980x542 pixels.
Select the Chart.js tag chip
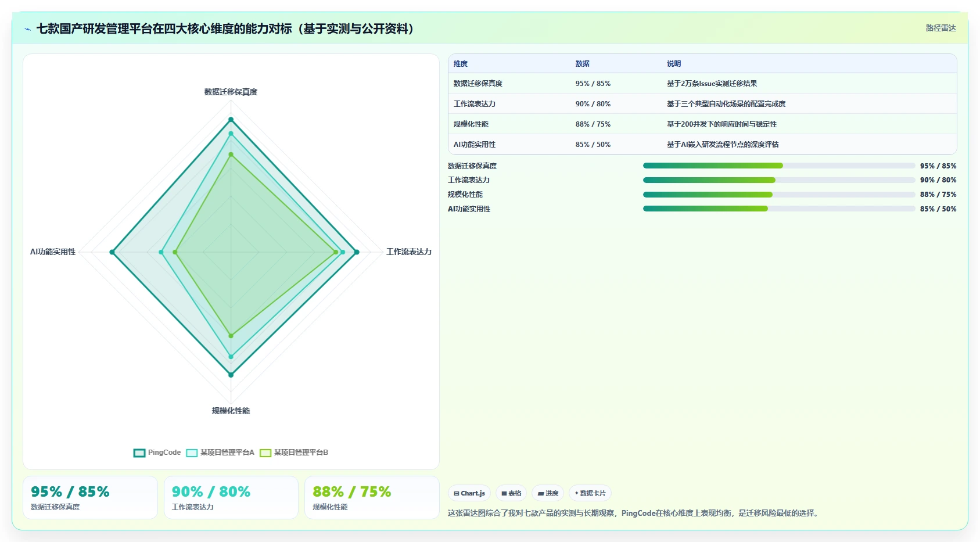tap(469, 493)
